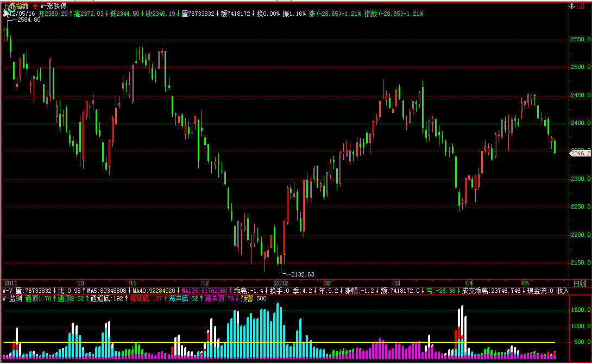
Task: Click the green up arrow after 开2369.29
Action: tap(71, 13)
